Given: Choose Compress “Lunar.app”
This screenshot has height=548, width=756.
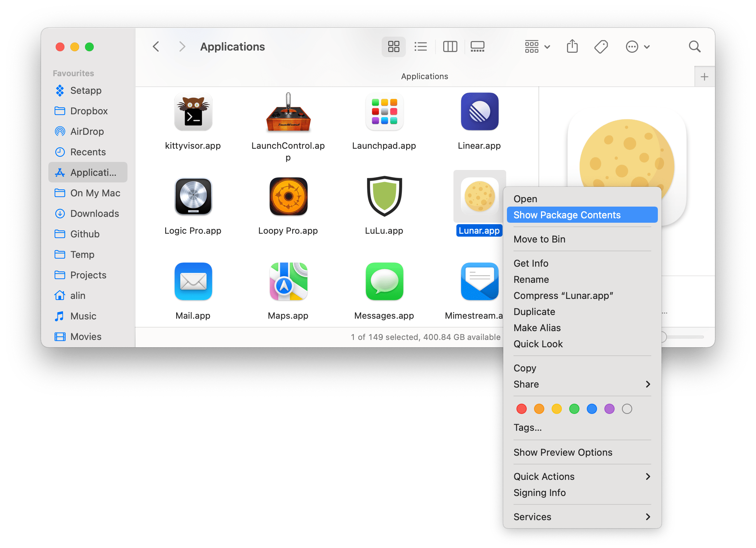Looking at the screenshot, I should (582, 296).
